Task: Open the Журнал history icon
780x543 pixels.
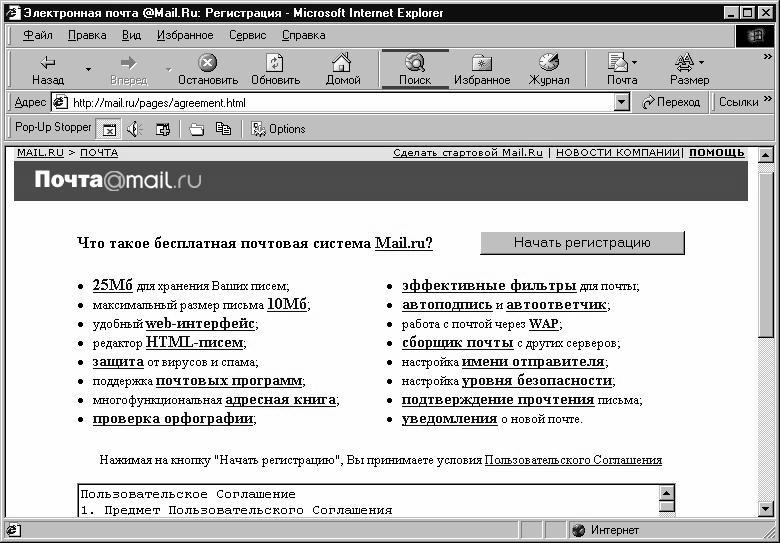Action: 549,63
